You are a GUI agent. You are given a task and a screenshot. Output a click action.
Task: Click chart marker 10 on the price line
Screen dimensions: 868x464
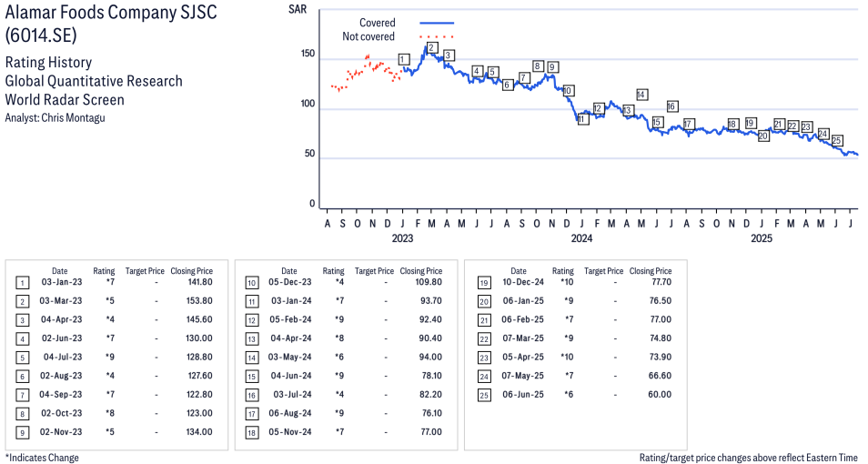tap(568, 91)
